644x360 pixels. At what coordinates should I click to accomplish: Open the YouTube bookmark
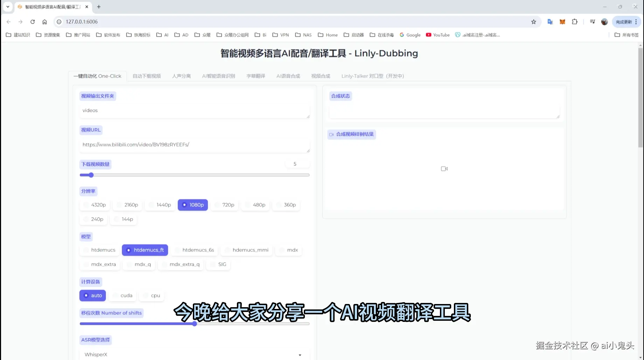pyautogui.click(x=437, y=35)
